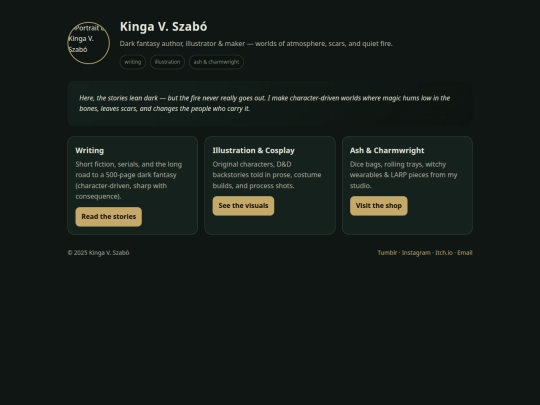Click the "Visit the shop" button
This screenshot has height=405, width=540.
[x=378, y=206]
